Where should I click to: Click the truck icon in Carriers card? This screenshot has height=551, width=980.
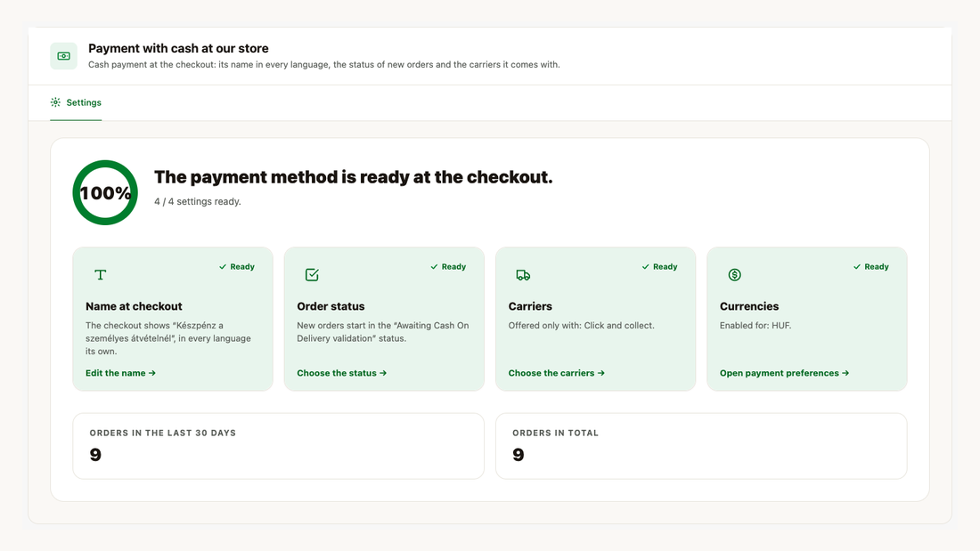point(523,275)
